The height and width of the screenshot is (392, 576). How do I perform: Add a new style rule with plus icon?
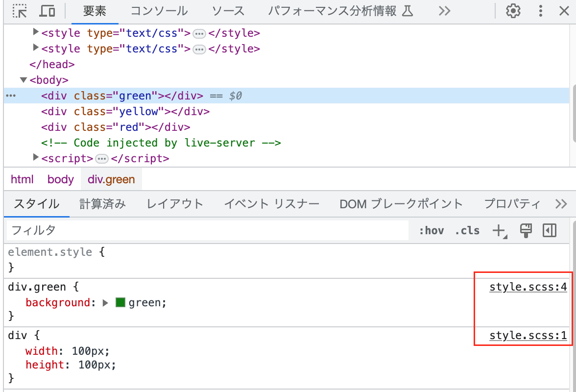tap(500, 231)
